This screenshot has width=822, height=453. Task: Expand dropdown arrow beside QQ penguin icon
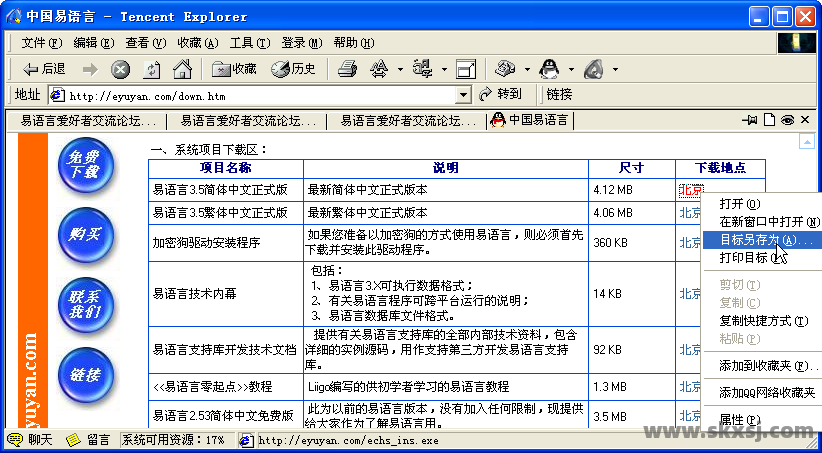click(x=570, y=69)
